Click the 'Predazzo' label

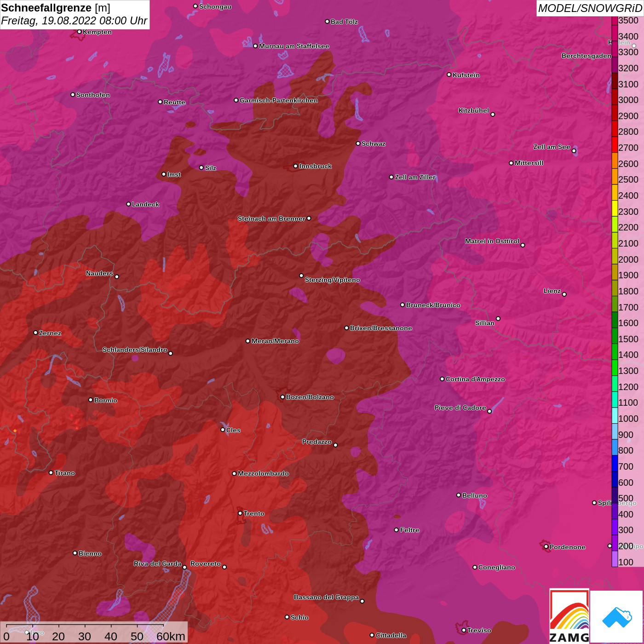coord(317,442)
